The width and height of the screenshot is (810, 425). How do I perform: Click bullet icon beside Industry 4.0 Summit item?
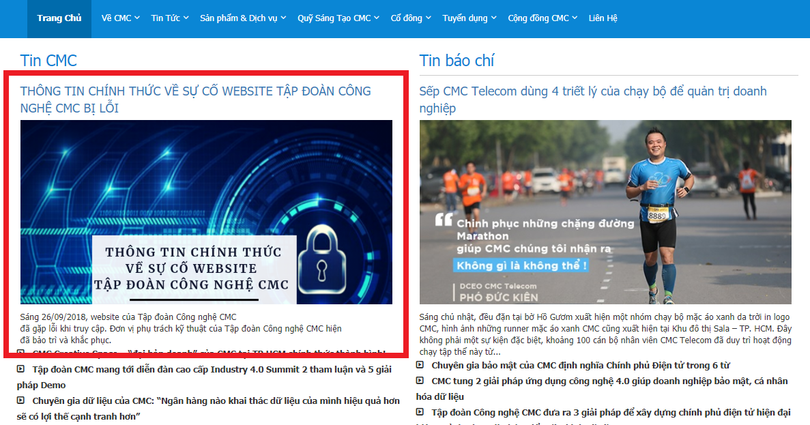click(21, 369)
